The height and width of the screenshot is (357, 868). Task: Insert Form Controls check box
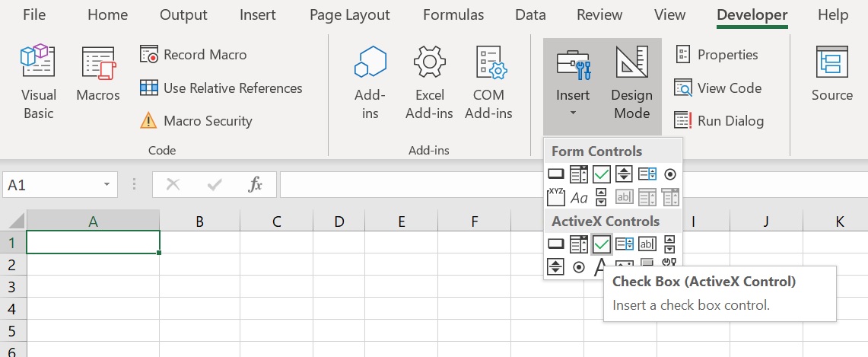(x=602, y=174)
